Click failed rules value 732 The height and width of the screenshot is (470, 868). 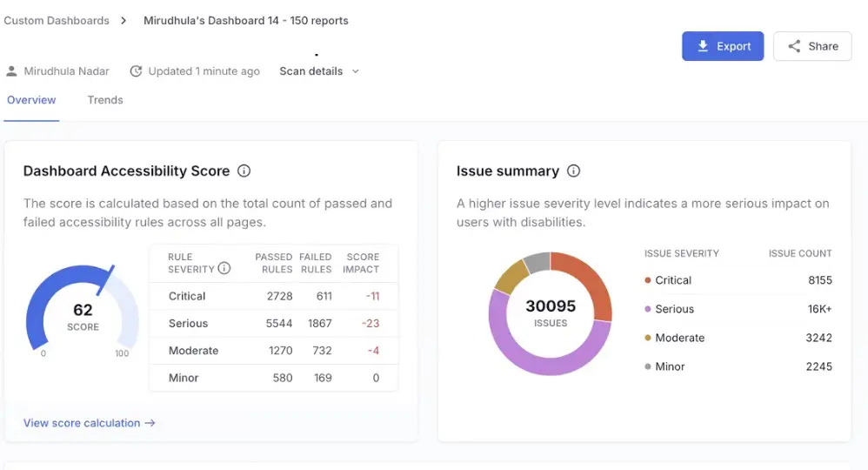(322, 350)
